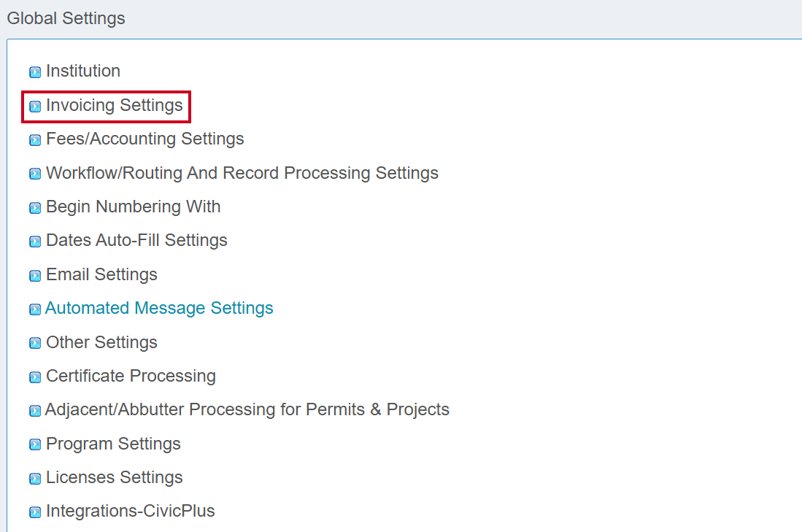Click the arrow icon beside Begin Numbering With

pyautogui.click(x=35, y=208)
